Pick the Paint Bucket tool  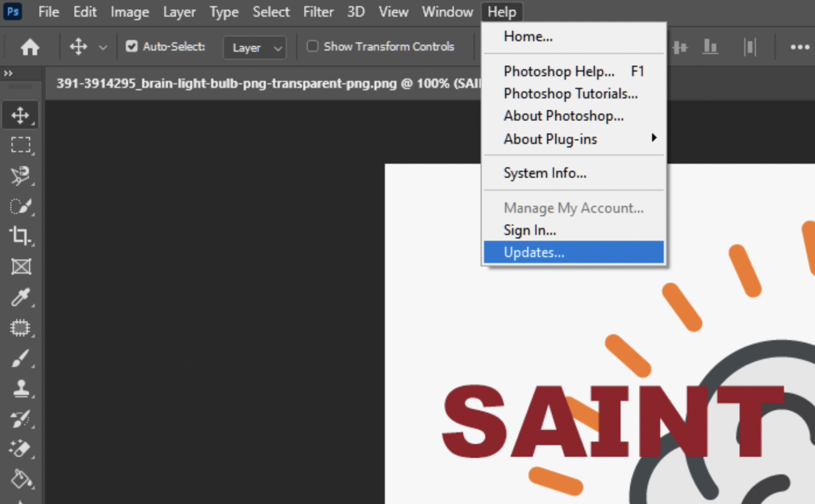coord(20,479)
